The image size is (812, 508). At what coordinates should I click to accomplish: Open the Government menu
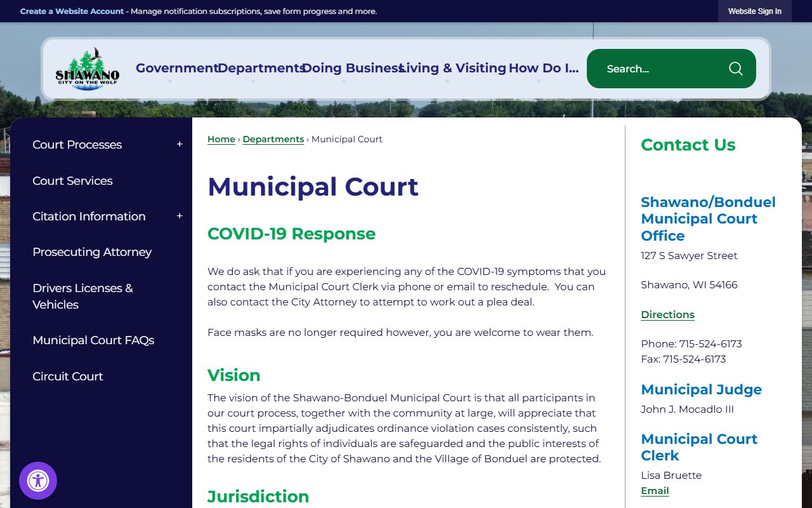click(177, 69)
